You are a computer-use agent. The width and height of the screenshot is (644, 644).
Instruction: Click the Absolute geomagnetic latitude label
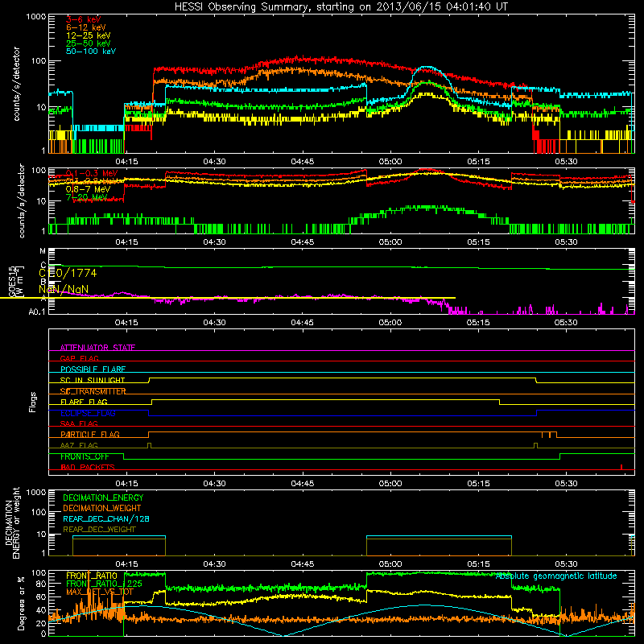[556, 576]
